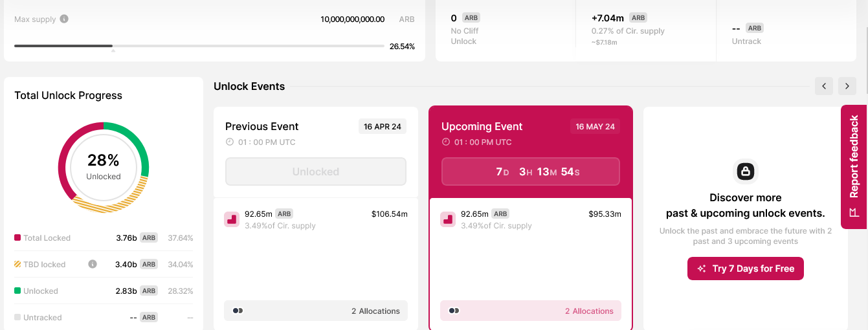Click the Upcoming Event pink allocation icon
868x330 pixels.
click(448, 219)
